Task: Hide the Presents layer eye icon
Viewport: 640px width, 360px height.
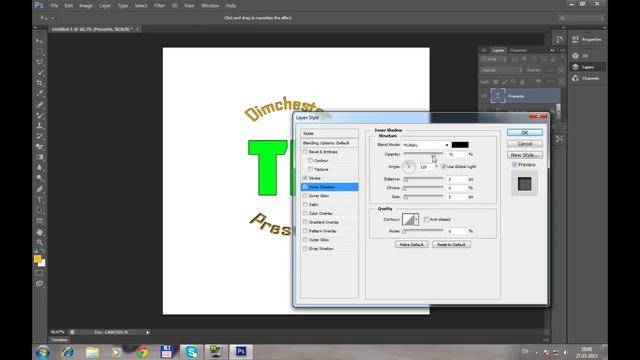Action: pos(484,96)
